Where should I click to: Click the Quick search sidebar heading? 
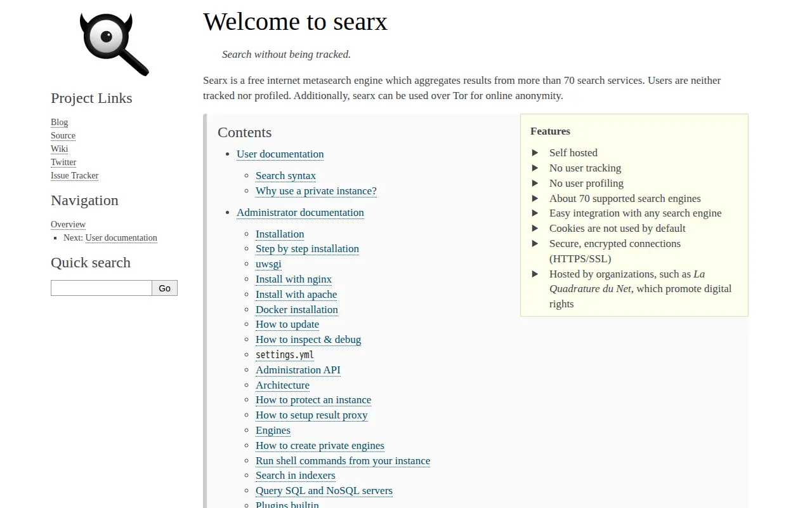click(91, 262)
